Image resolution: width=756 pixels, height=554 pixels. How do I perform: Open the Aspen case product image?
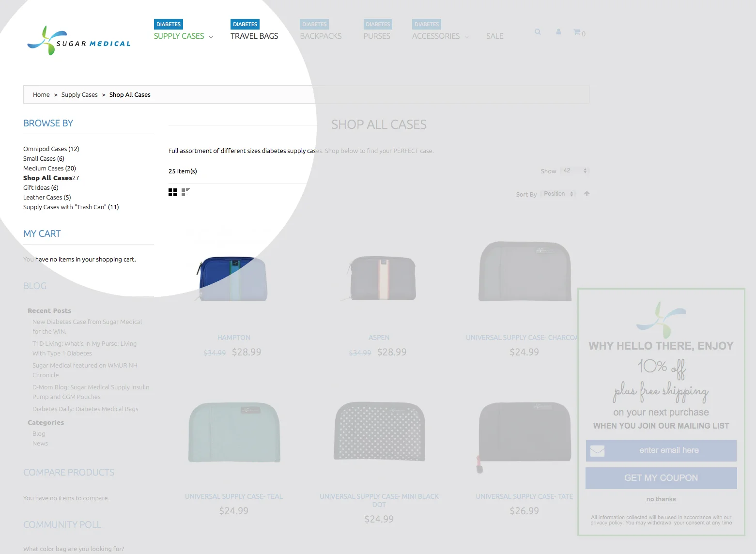[x=379, y=279]
